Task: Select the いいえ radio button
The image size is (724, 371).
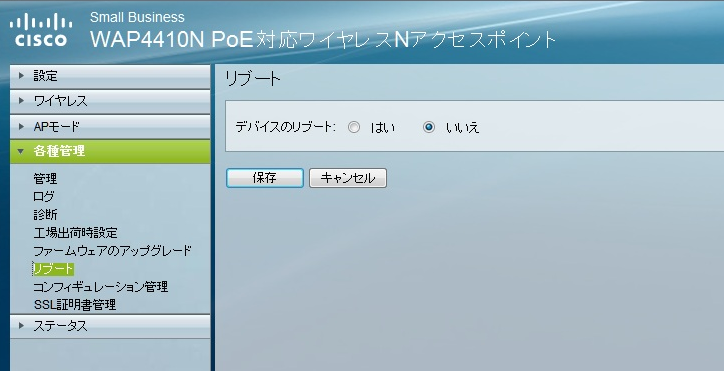Action: (x=429, y=127)
